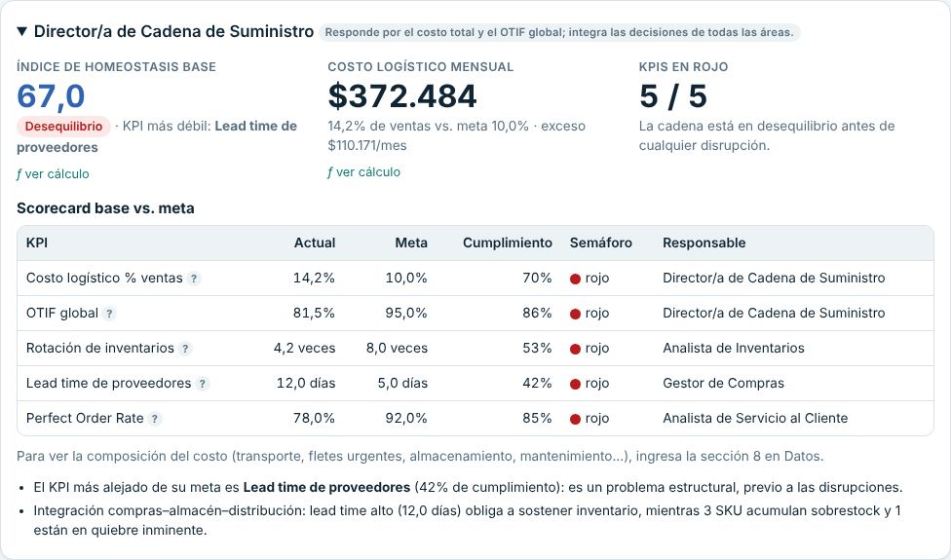Click Analista de Inventarios responsable cell
Viewport: 951px width, 560px height.
[x=734, y=349]
